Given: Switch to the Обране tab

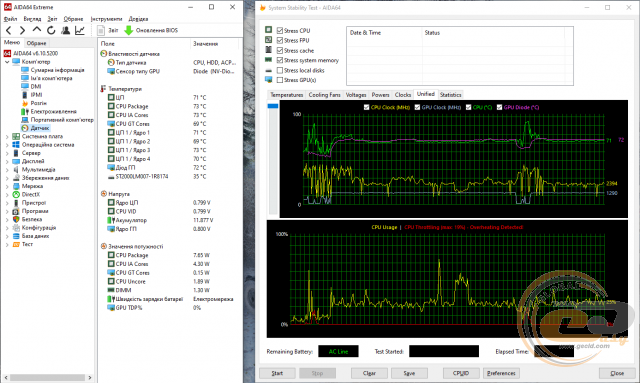Looking at the screenshot, I should (x=36, y=43).
